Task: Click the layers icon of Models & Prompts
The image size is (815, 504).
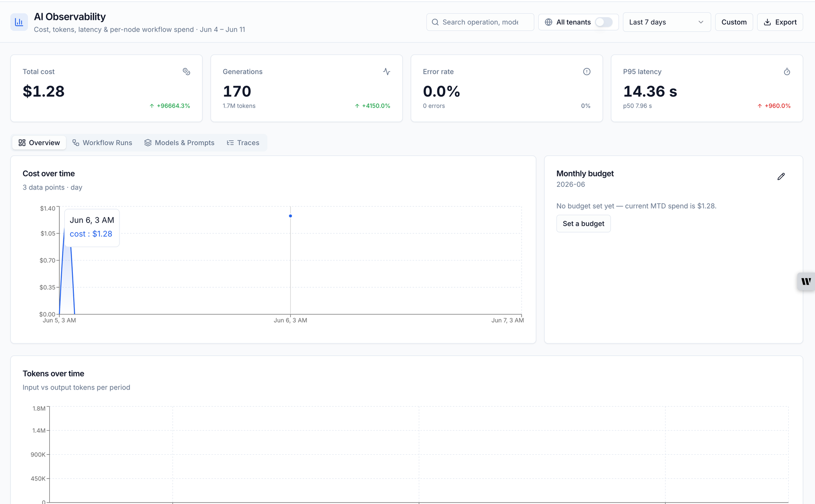Action: pos(148,143)
